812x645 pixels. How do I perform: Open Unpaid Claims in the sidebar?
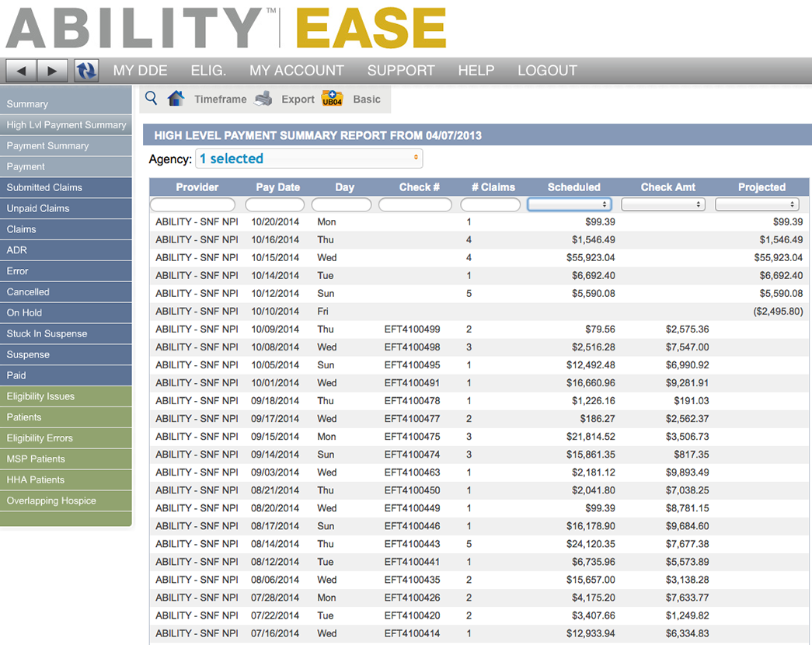click(66, 208)
